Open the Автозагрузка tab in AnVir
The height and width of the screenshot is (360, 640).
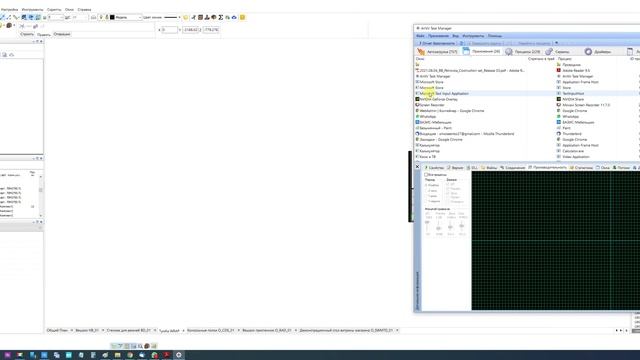[x=438, y=52]
